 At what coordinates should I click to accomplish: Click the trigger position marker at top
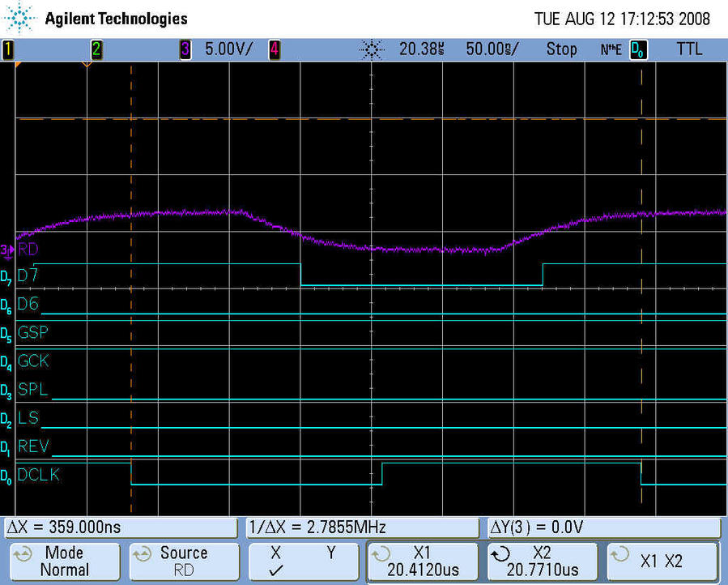coord(87,63)
